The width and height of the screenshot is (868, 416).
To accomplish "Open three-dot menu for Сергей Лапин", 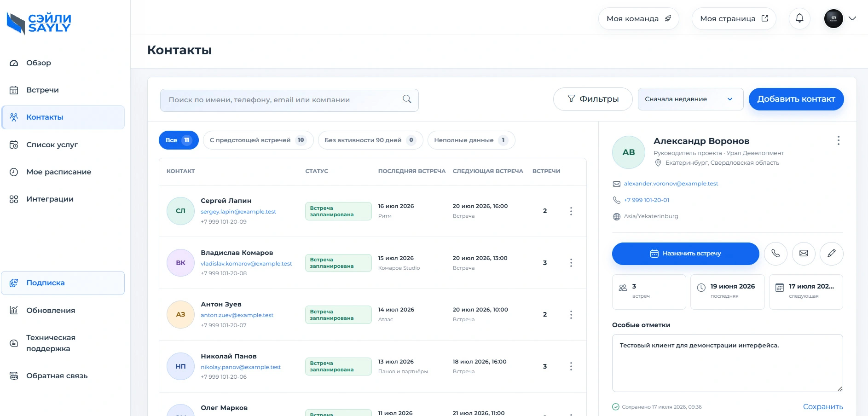I will (571, 211).
